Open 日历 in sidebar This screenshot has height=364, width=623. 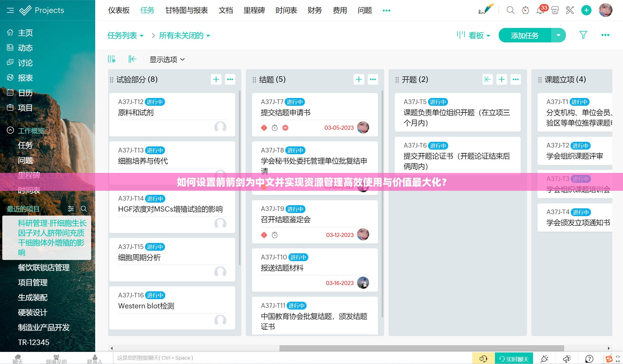click(x=25, y=93)
